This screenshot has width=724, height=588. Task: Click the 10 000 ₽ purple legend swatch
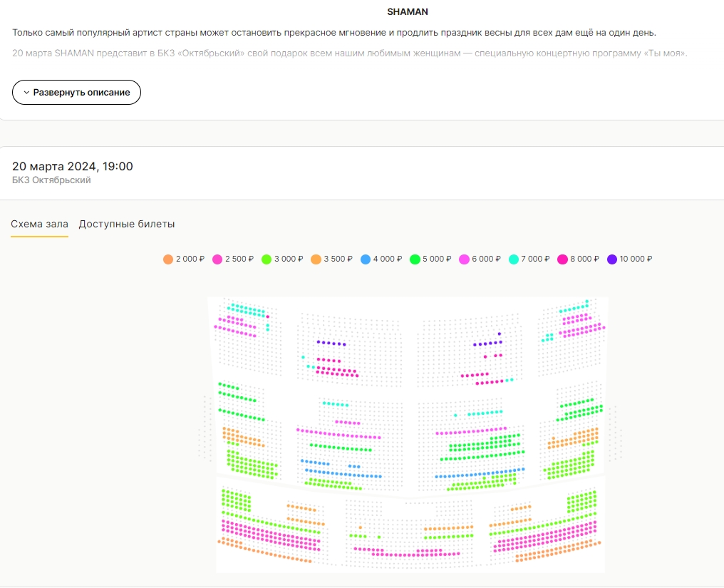[612, 259]
